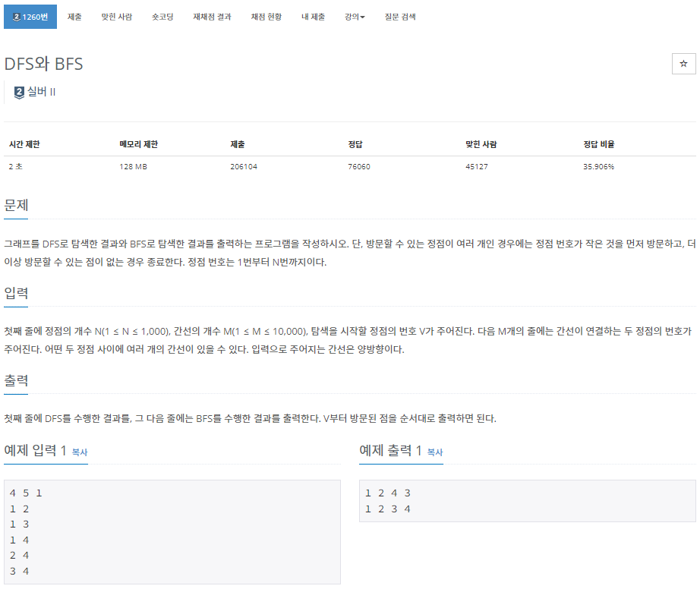Click the 정답 비율 column header
The image size is (700, 589).
[x=599, y=144]
